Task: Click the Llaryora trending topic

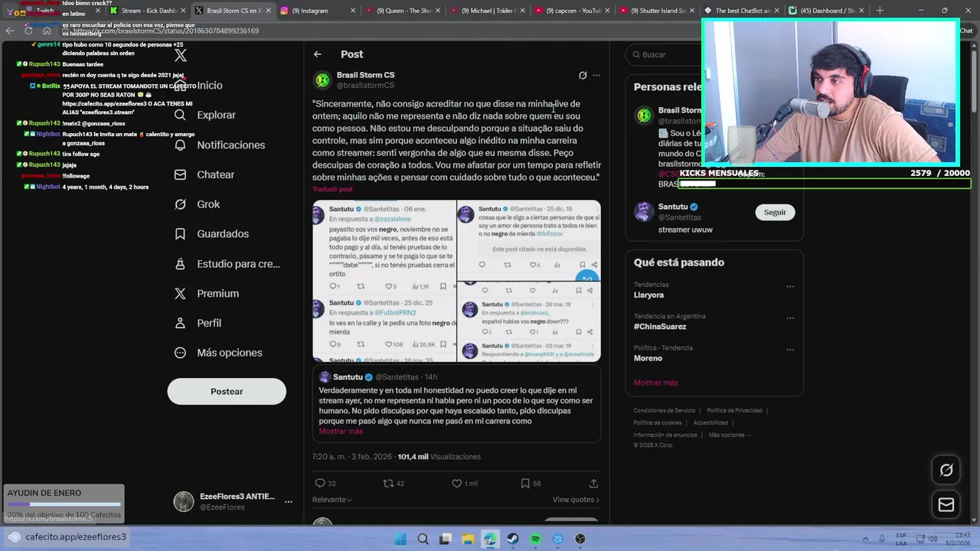Action: click(648, 295)
